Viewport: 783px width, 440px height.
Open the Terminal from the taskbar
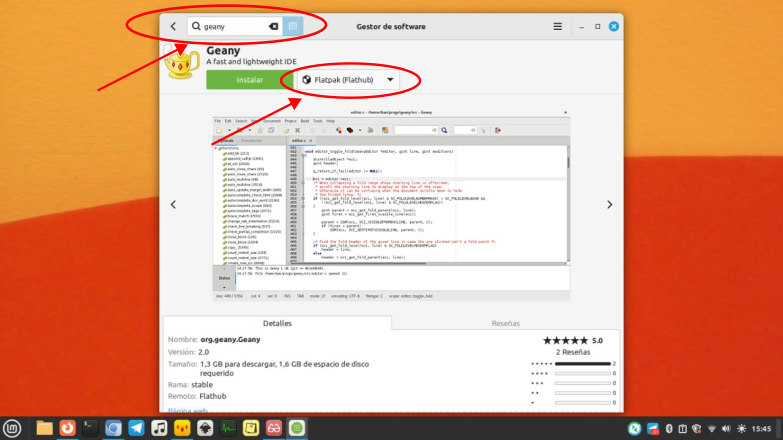[90, 428]
